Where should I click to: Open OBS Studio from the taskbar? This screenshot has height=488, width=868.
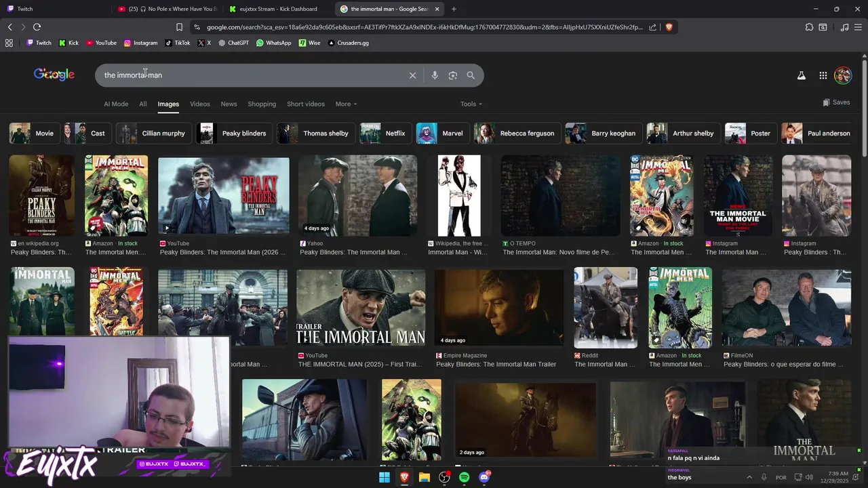(x=444, y=477)
